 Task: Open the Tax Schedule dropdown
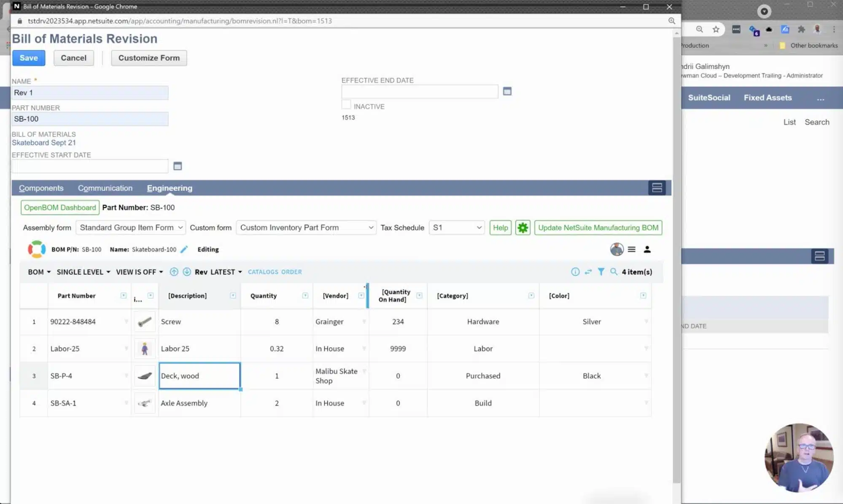click(456, 228)
